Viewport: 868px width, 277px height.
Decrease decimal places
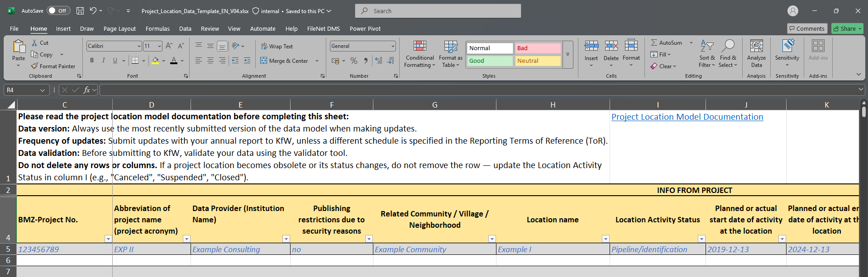pyautogui.click(x=391, y=61)
